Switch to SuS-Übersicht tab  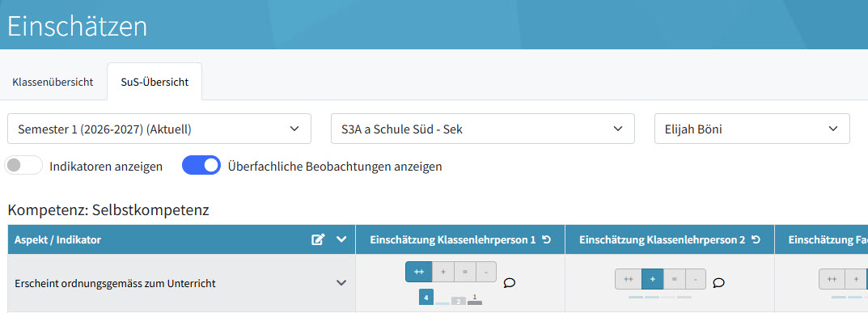(155, 82)
